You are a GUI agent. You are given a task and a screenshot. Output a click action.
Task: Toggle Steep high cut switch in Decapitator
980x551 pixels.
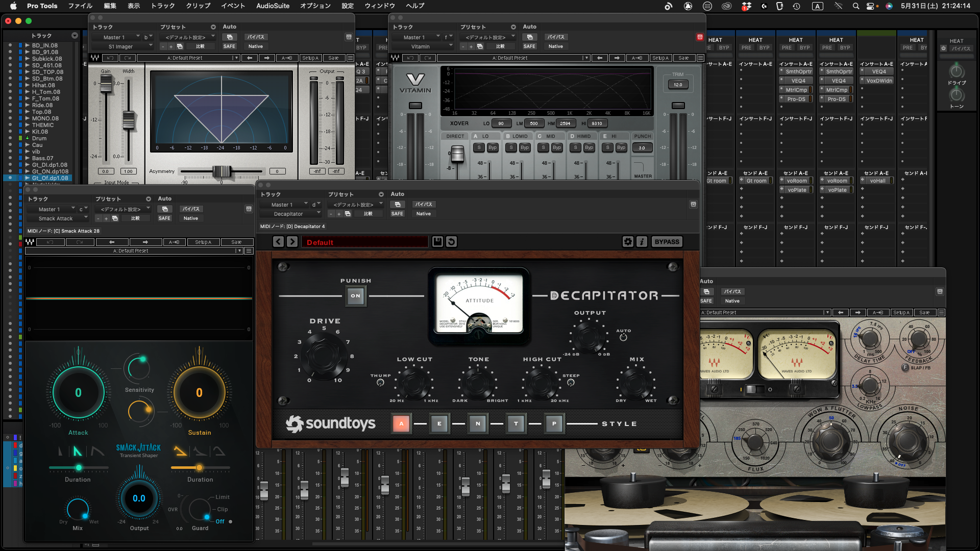point(571,383)
